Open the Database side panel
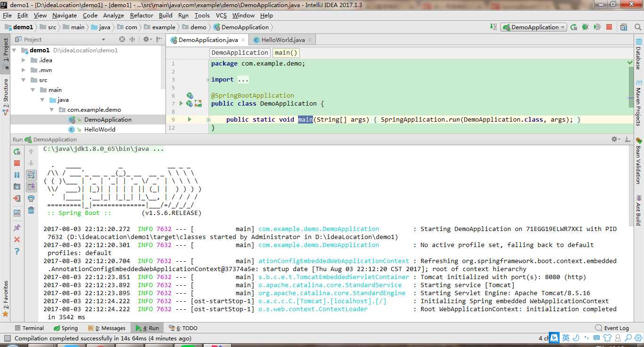Image resolution: width=644 pixels, height=347 pixels. pos(638,54)
